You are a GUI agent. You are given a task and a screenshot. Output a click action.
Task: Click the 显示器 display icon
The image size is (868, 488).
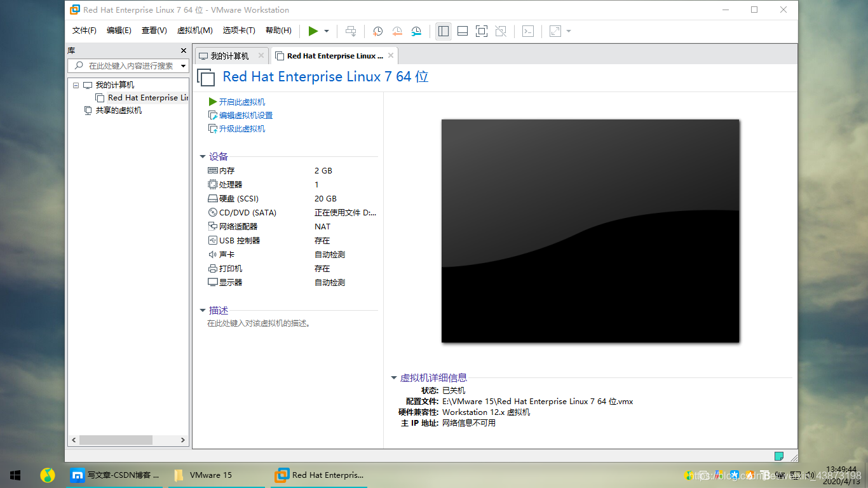point(213,282)
